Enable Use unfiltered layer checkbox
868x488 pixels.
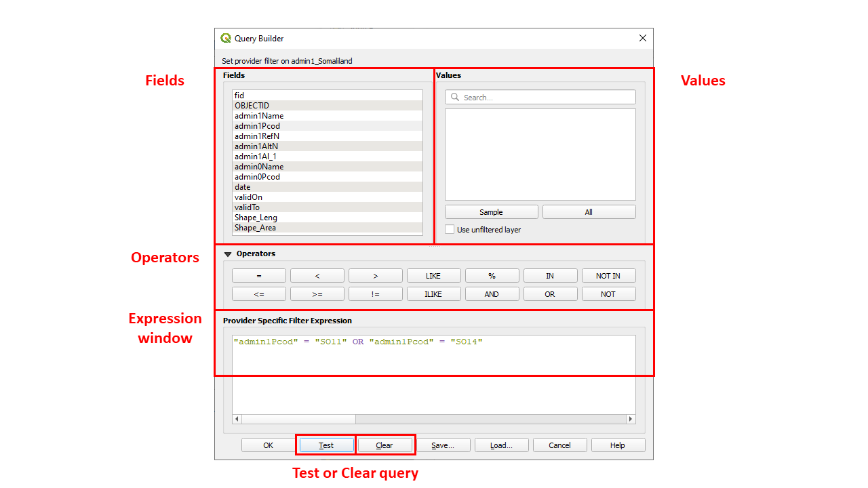coord(450,230)
